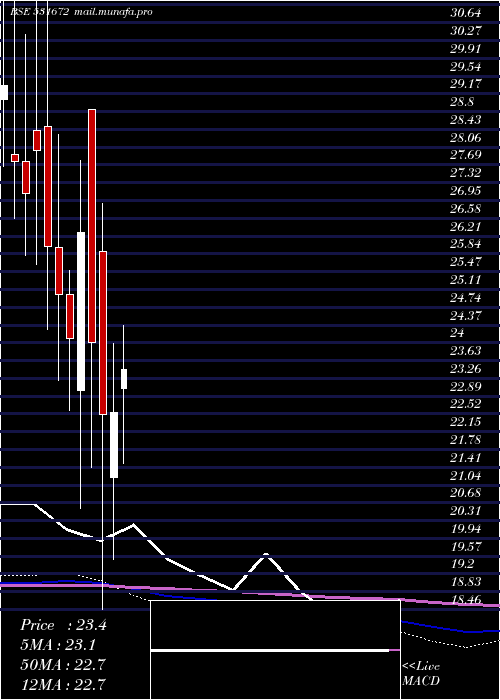Click the peak of the white MACD line near 19.2

[266, 555]
